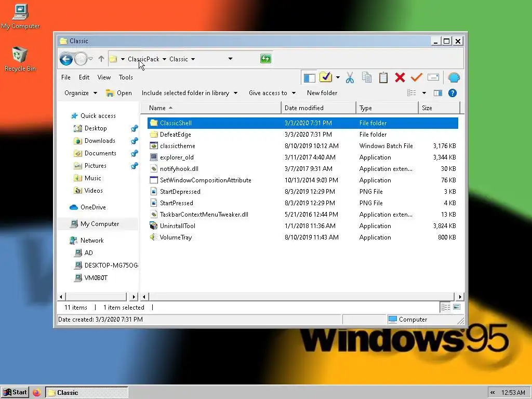The width and height of the screenshot is (532, 399).
Task: Select the DefeatEdge folder
Action: click(303, 135)
